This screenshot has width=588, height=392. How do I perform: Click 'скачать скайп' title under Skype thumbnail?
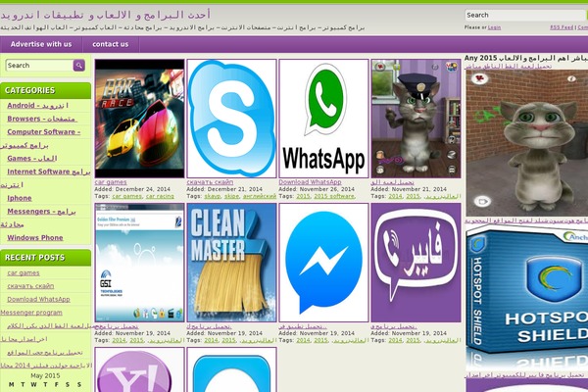click(x=210, y=182)
